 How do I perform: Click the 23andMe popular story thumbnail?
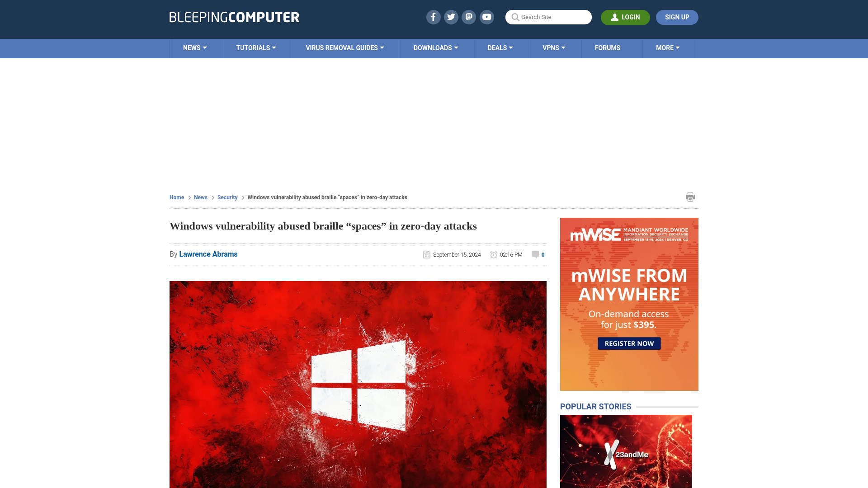[626, 452]
